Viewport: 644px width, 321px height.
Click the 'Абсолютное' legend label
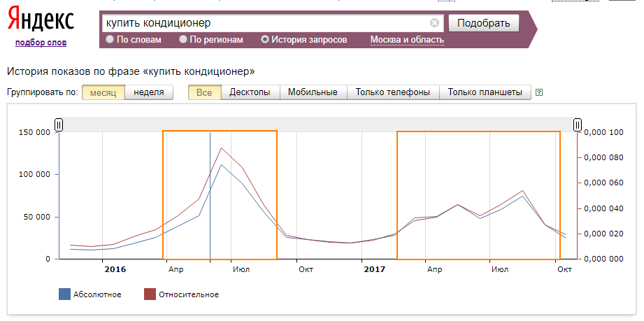pos(97,294)
